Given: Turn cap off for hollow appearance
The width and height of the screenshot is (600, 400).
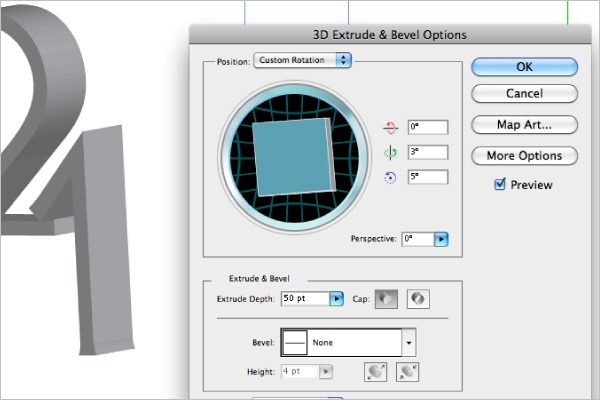Looking at the screenshot, I should tap(418, 299).
